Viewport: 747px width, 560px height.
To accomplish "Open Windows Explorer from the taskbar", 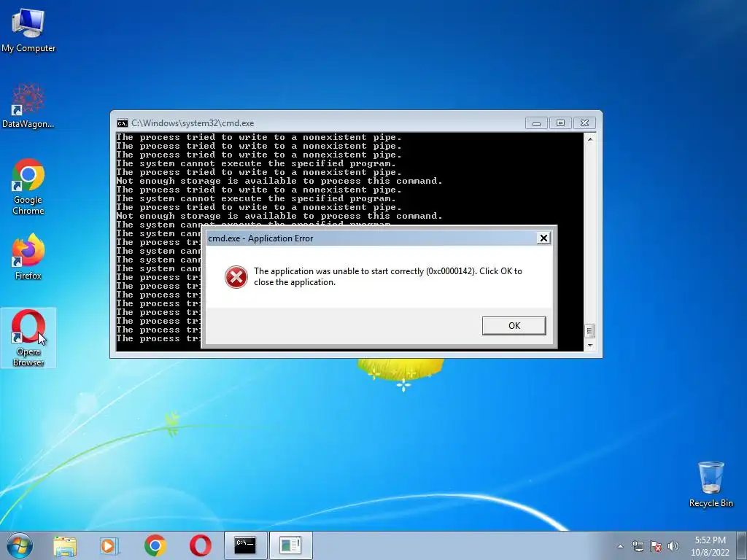I will (x=65, y=545).
